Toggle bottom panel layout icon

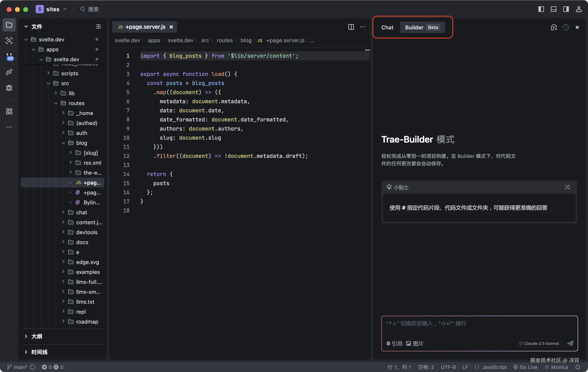pos(553,9)
